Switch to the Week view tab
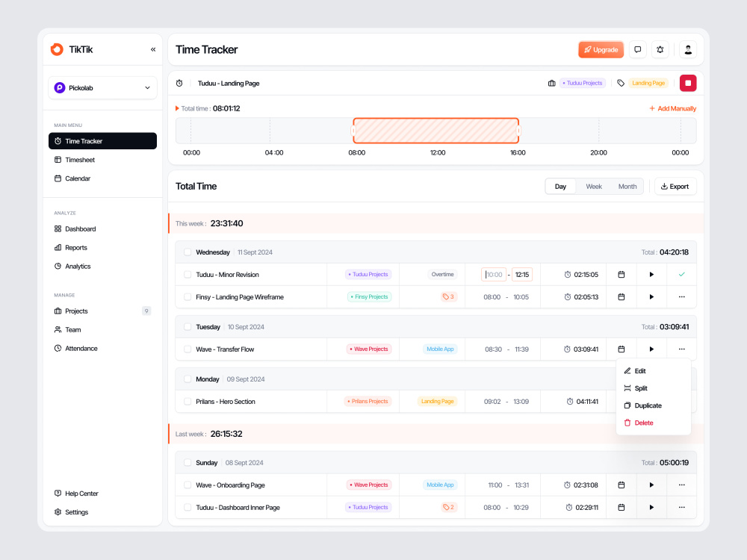747x560 pixels. click(x=594, y=187)
